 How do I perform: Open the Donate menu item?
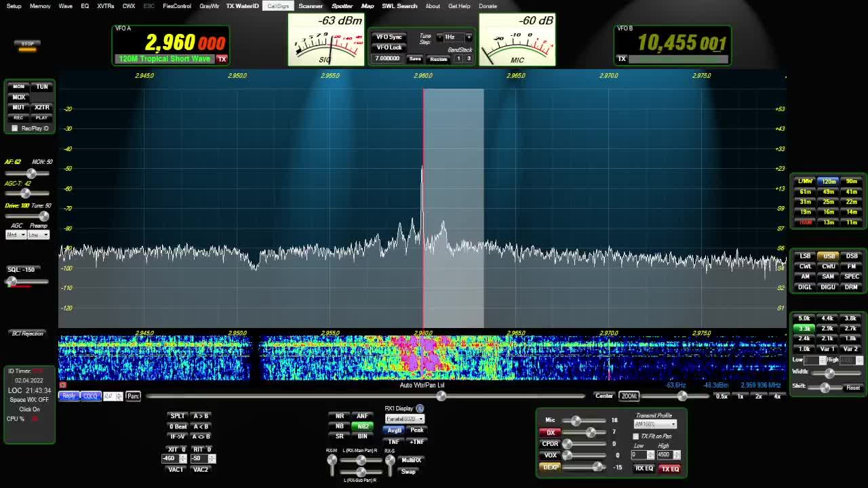click(488, 6)
